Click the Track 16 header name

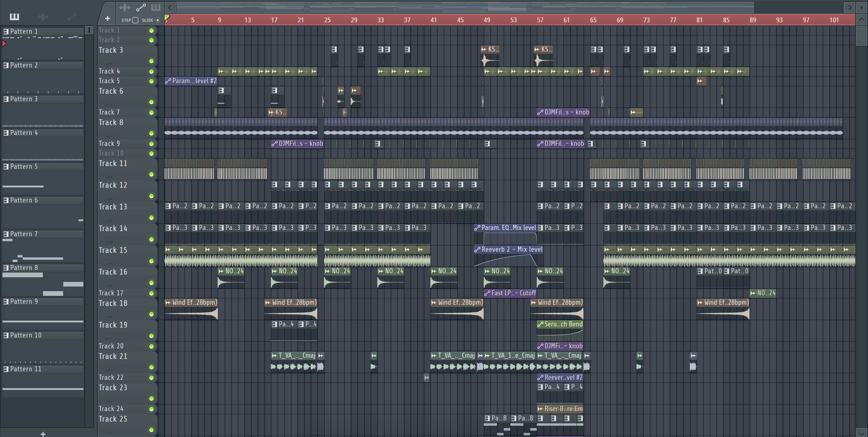[113, 272]
